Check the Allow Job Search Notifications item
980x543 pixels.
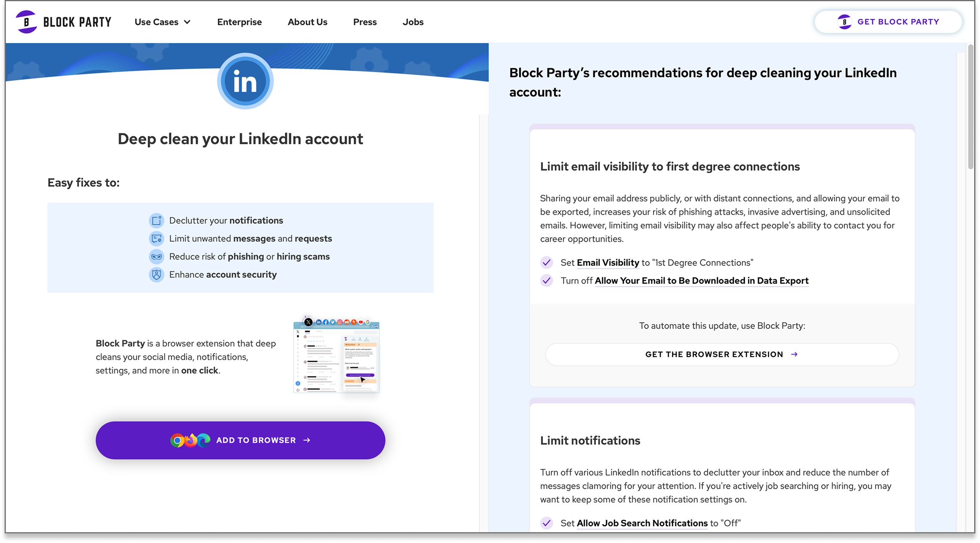(546, 523)
